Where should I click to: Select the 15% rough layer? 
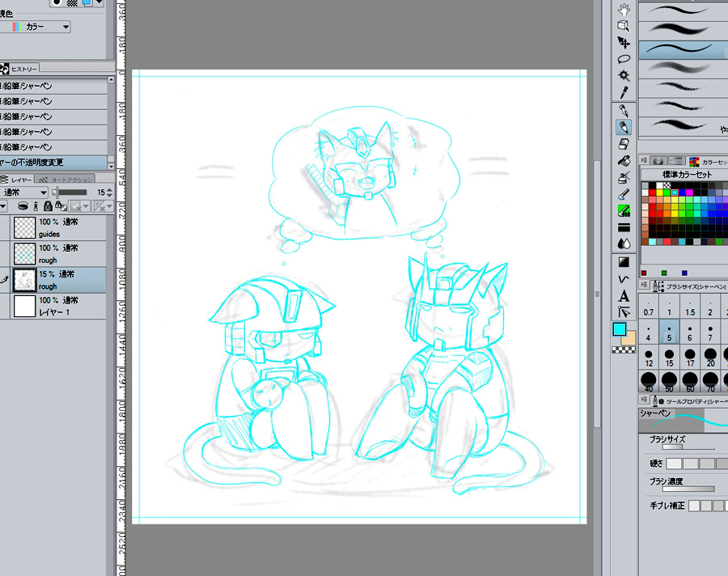[x=58, y=280]
